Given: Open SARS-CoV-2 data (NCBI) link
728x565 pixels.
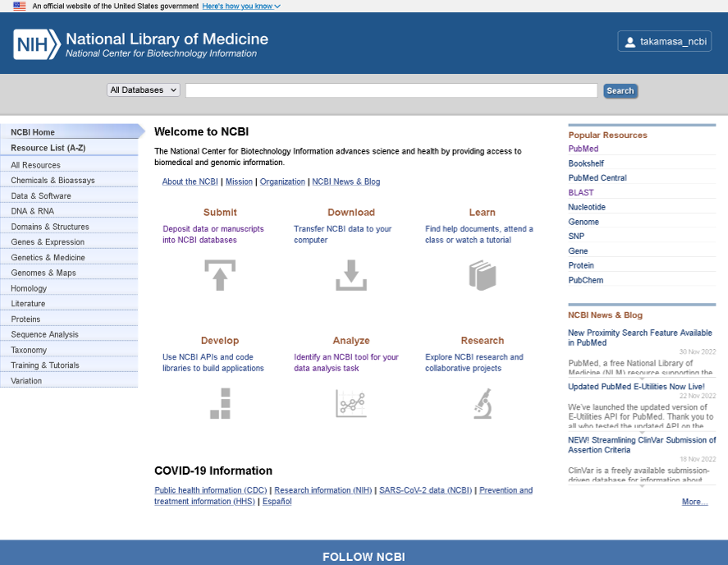Looking at the screenshot, I should click(x=425, y=490).
